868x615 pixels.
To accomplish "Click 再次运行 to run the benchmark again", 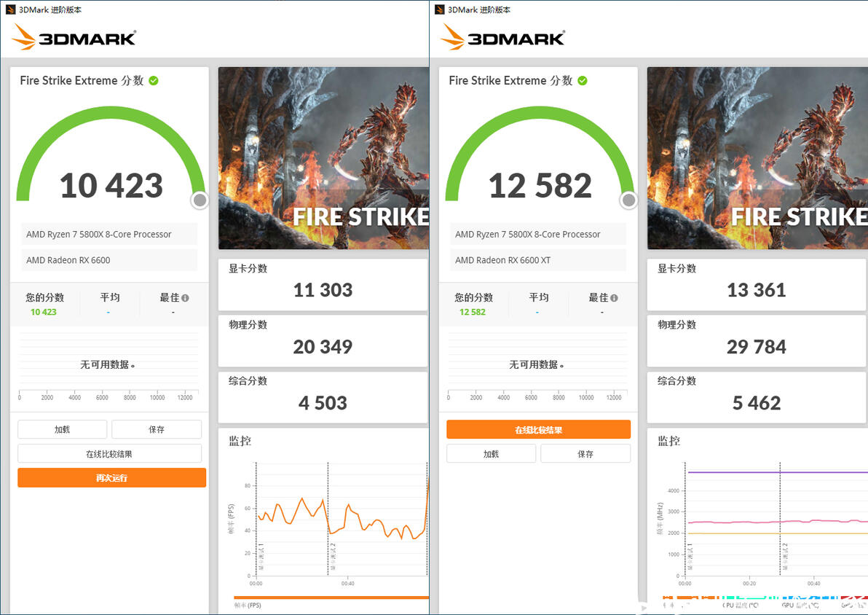I will 112,477.
